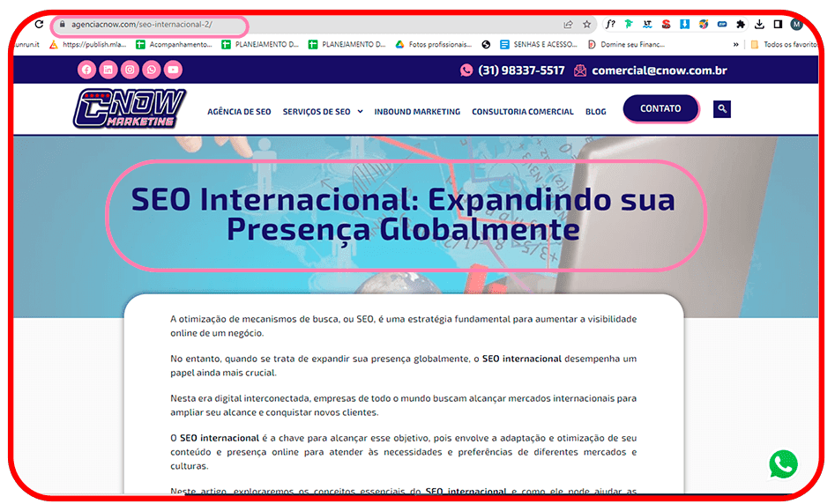Visit the CNOW Facebook page icon
This screenshot has width=835, height=504.
tap(86, 70)
